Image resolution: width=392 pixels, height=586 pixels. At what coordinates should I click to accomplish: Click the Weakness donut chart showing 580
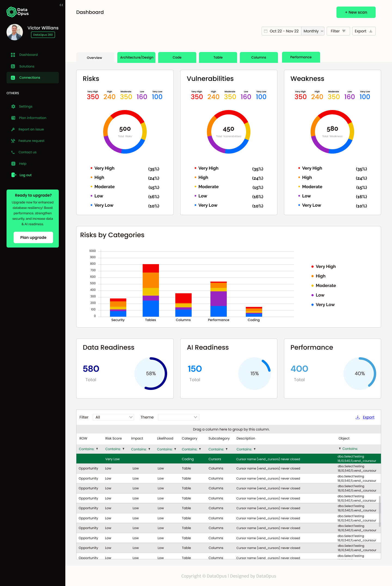coord(332,132)
